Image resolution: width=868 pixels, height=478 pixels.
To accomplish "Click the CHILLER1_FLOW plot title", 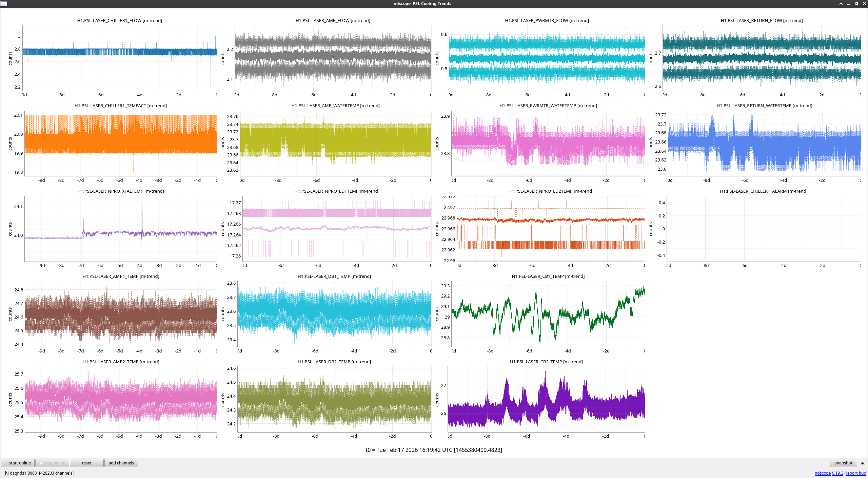I will click(x=119, y=20).
